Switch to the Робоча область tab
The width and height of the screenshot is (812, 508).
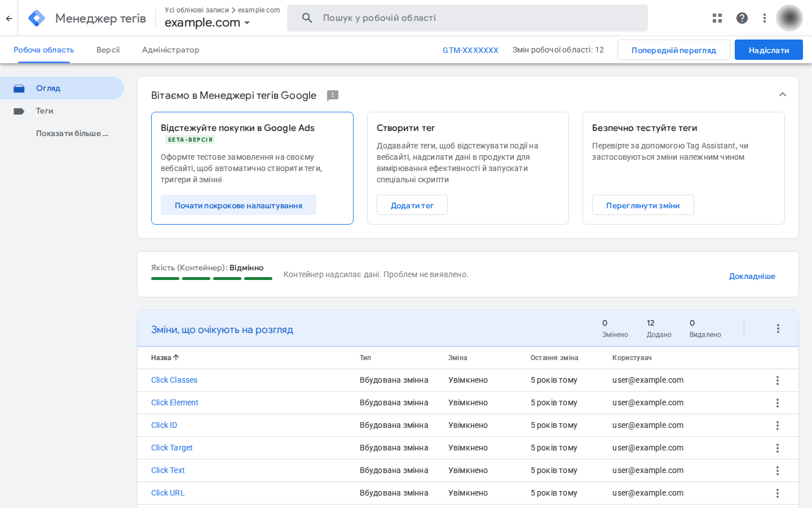click(x=44, y=50)
